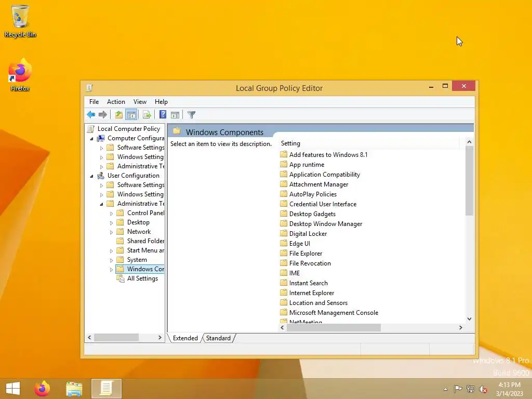Click settings list horizontal scroll right arrow
Viewport: 532px width, 399px height.
pyautogui.click(x=460, y=327)
